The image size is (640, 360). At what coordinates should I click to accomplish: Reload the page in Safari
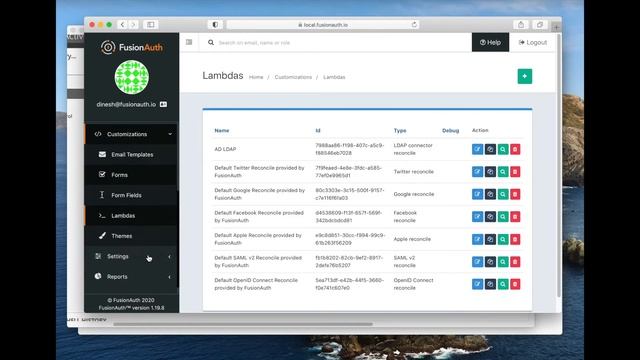pyautogui.click(x=414, y=24)
